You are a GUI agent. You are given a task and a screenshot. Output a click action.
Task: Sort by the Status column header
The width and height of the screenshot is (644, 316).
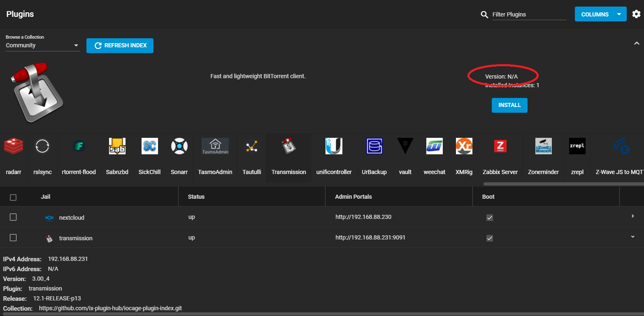(196, 197)
